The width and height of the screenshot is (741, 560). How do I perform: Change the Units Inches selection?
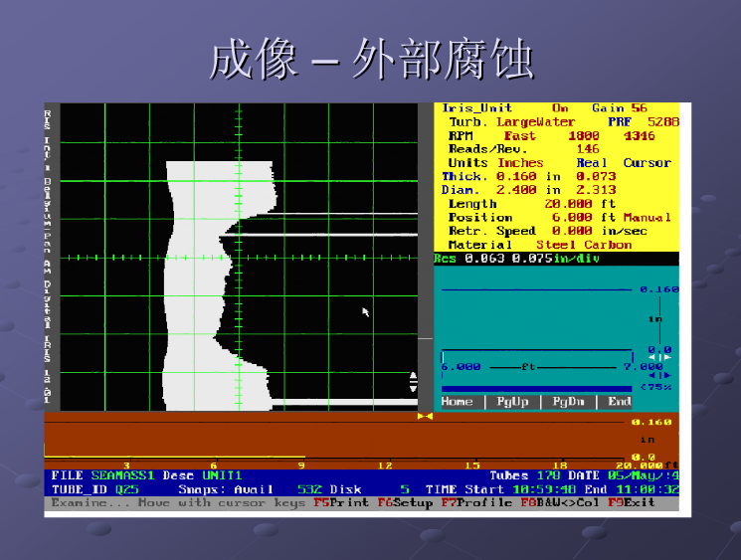520,163
